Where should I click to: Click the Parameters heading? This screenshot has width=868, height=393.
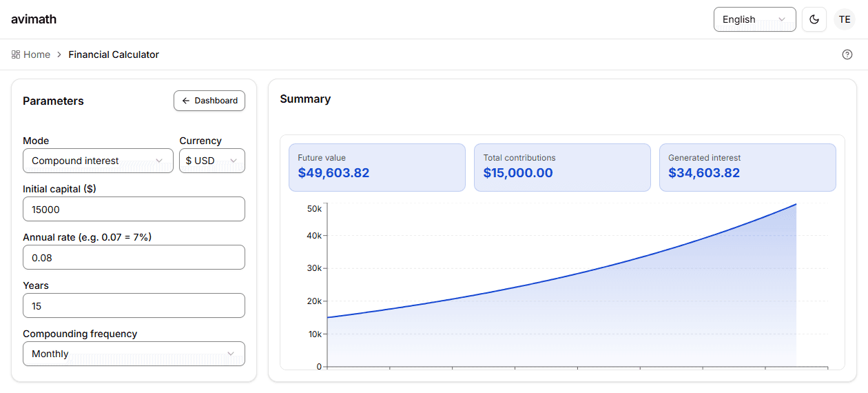tap(53, 101)
